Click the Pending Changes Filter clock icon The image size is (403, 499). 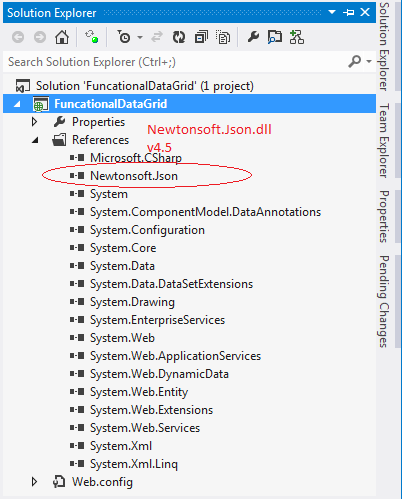coord(124,37)
